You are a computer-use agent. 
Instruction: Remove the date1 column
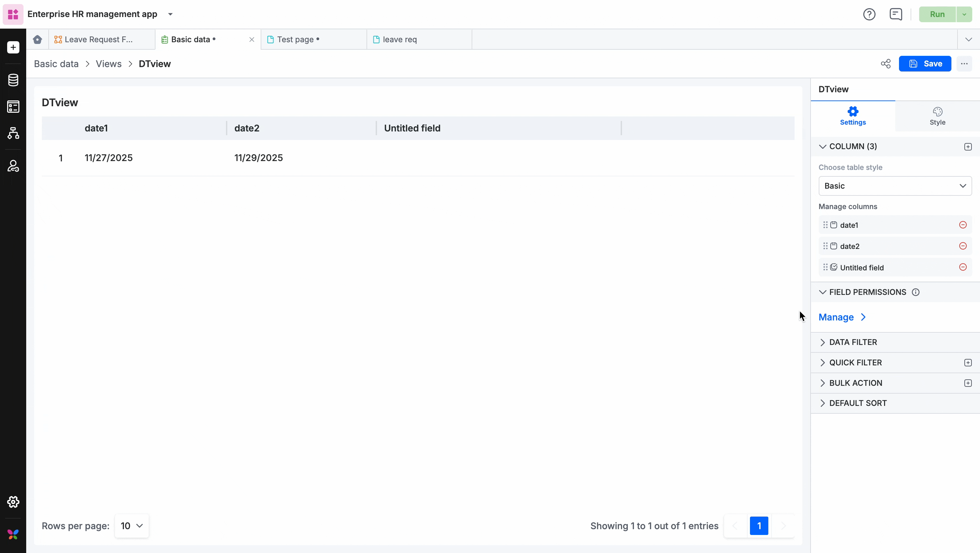click(963, 225)
